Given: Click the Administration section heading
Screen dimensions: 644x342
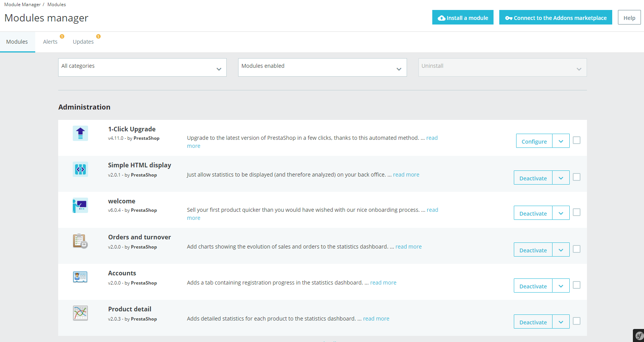Looking at the screenshot, I should click(x=84, y=107).
